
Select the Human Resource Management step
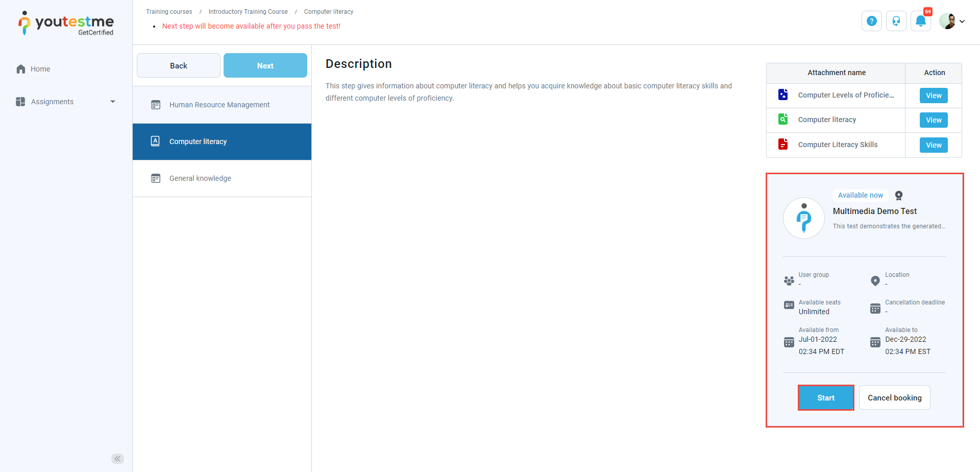pos(222,105)
